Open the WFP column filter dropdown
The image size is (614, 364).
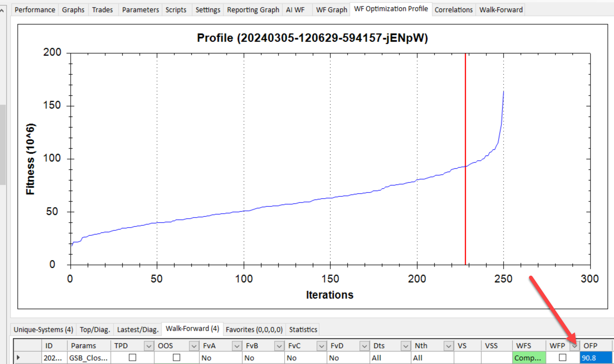tap(574, 346)
